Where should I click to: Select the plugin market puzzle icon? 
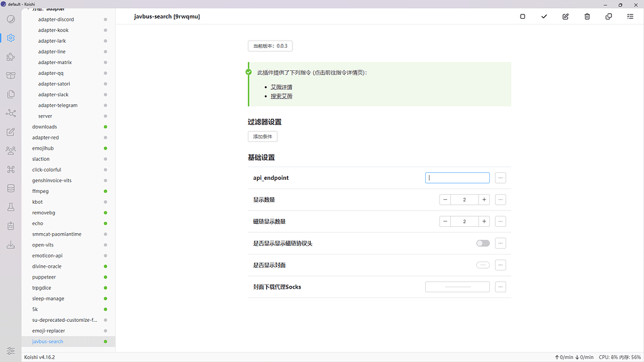[10, 56]
